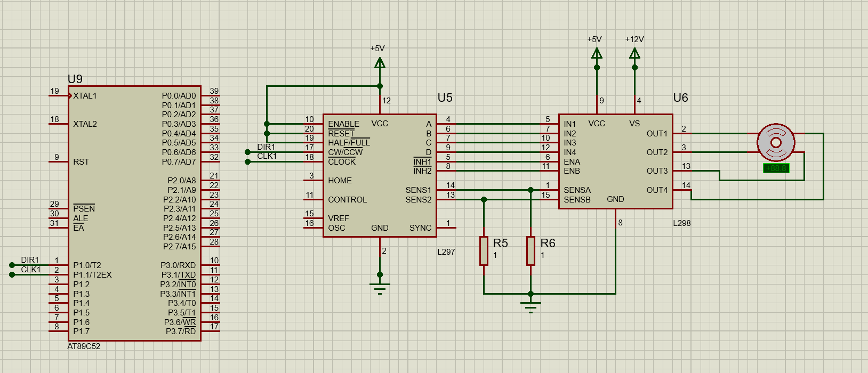Click the motor's green +88.8 readout
868x373 pixels.
point(776,168)
